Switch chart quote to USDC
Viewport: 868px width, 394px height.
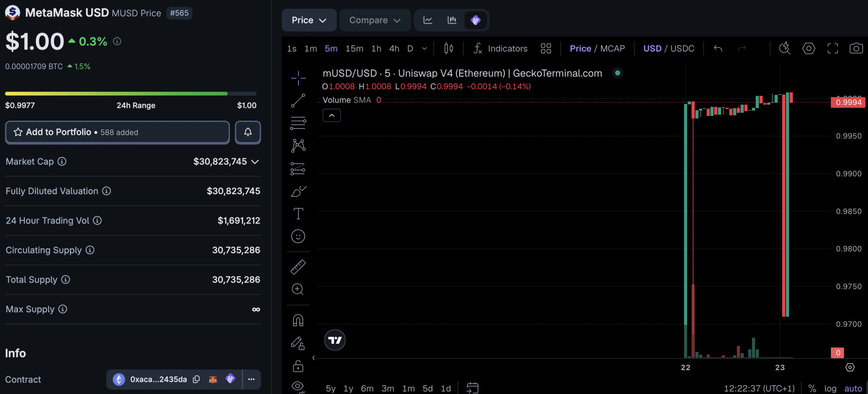point(682,48)
